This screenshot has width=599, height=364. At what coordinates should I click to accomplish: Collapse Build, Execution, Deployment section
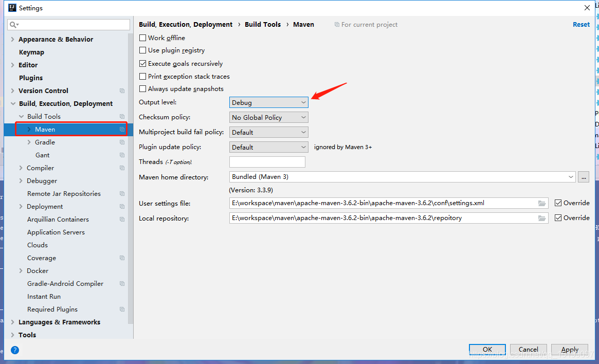click(13, 103)
